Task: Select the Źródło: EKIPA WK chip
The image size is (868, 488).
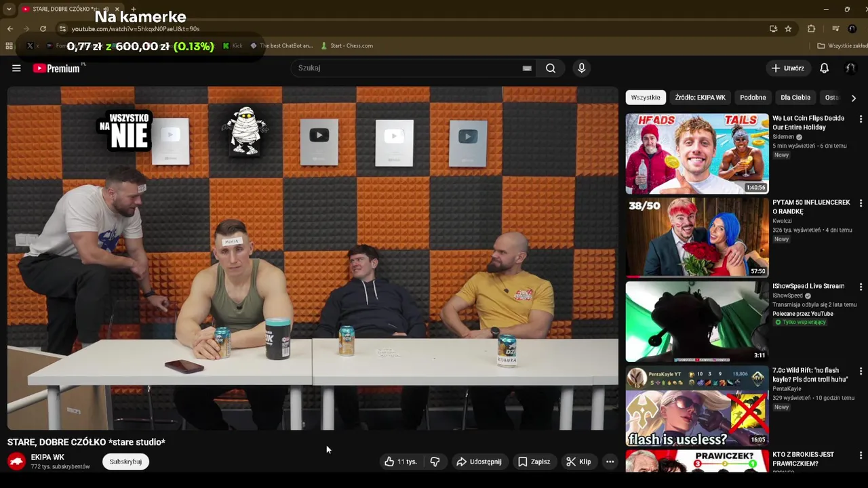Action: point(700,98)
